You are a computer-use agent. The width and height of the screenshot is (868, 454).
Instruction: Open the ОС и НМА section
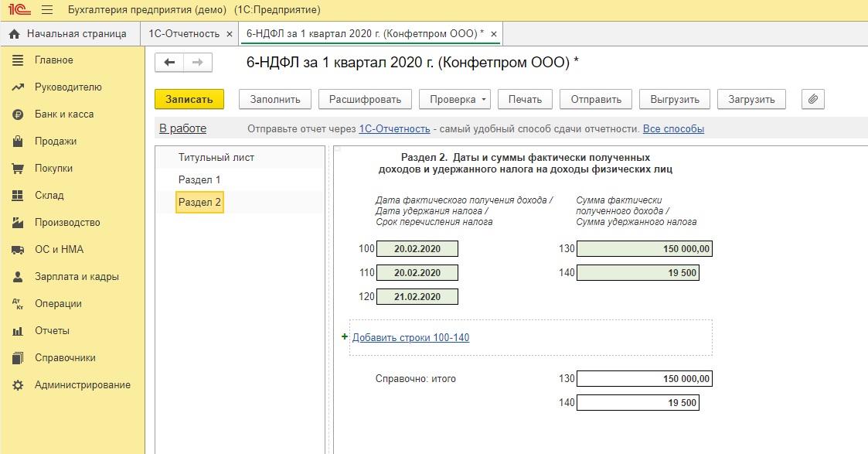click(60, 249)
